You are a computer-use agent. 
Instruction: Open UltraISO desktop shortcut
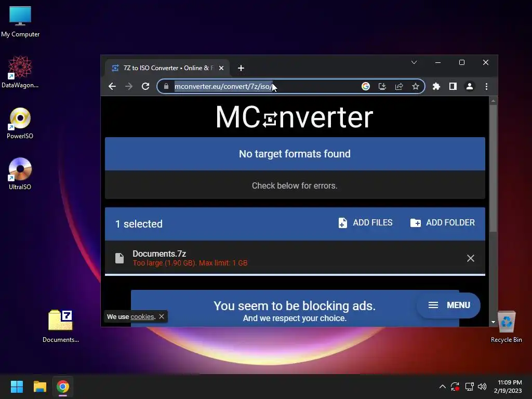click(x=20, y=174)
